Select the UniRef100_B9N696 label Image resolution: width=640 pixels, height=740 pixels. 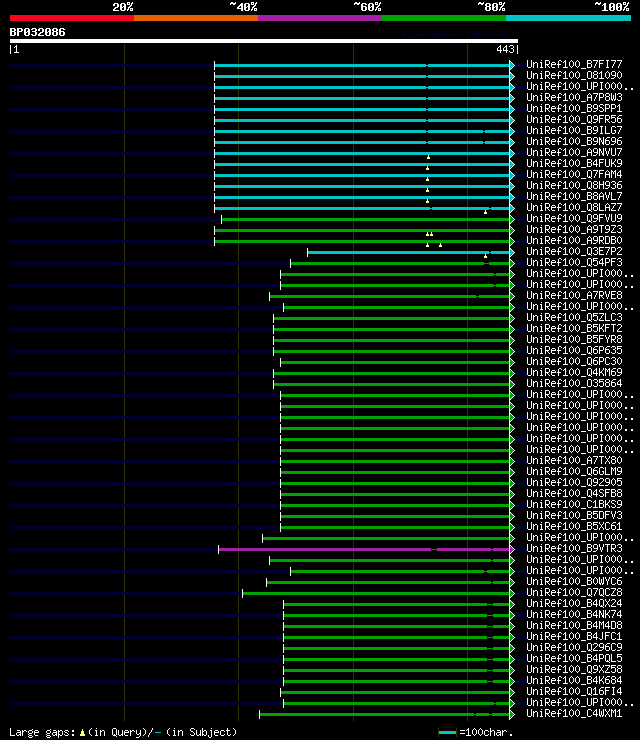(x=574, y=141)
